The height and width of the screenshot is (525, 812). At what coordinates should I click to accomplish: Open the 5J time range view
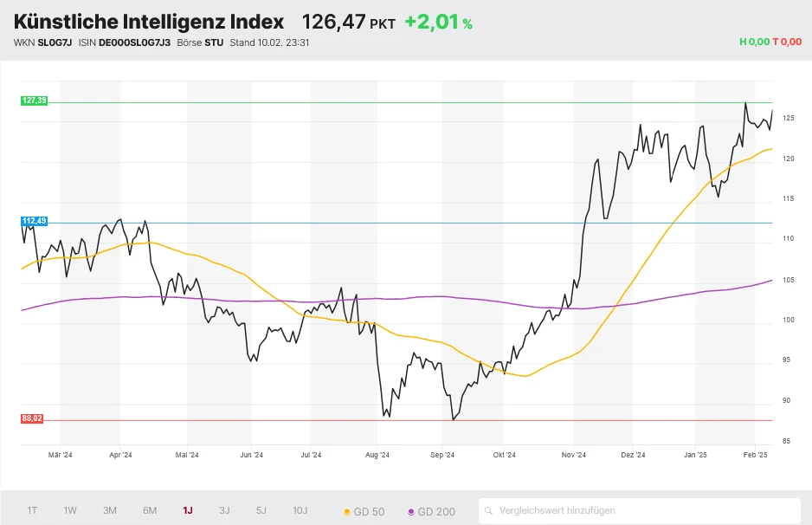click(x=261, y=511)
